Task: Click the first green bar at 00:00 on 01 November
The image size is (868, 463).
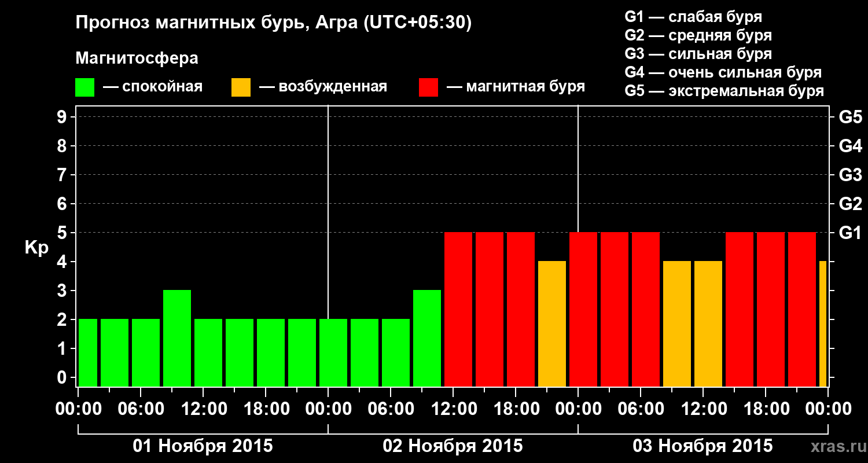Action: (88, 352)
